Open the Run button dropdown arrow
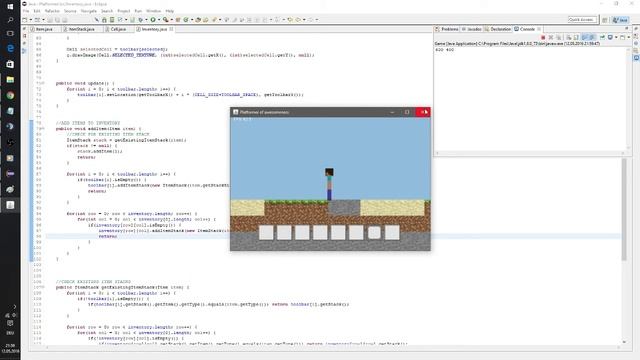The height and width of the screenshot is (360, 640). [159, 20]
